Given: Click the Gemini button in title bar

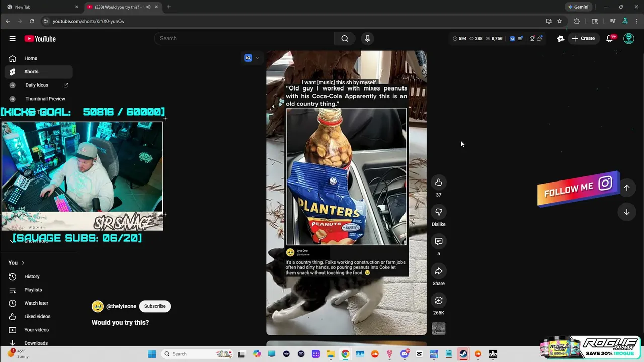Looking at the screenshot, I should click(x=578, y=7).
